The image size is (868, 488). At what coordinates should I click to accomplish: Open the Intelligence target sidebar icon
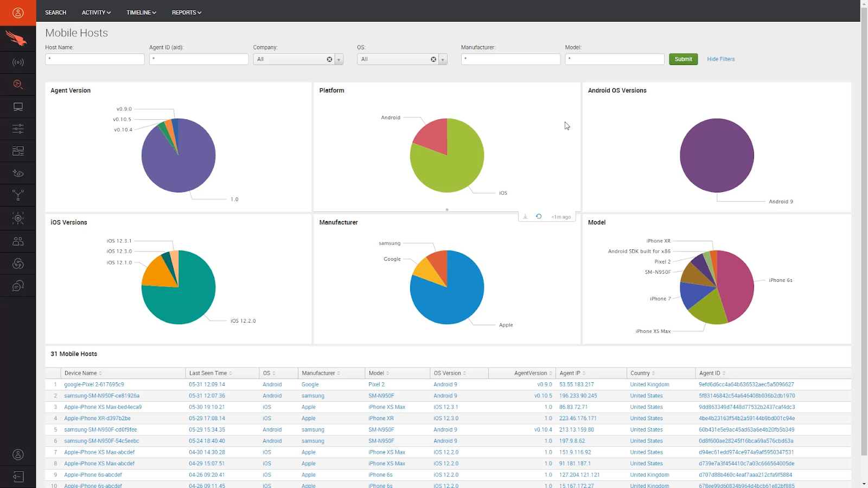tap(18, 219)
